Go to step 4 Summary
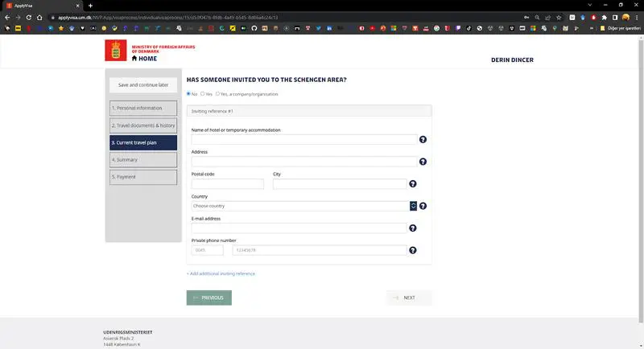Viewport: 644px width, 349px height. [x=143, y=160]
